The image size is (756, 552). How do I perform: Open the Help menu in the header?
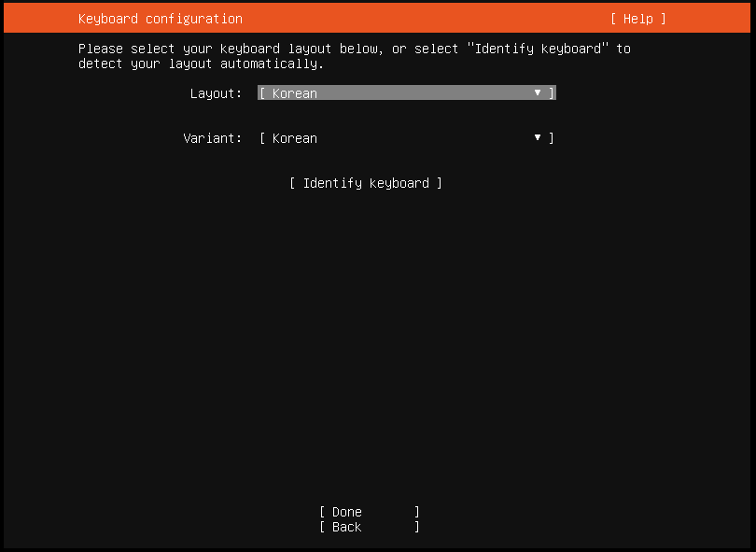point(638,19)
